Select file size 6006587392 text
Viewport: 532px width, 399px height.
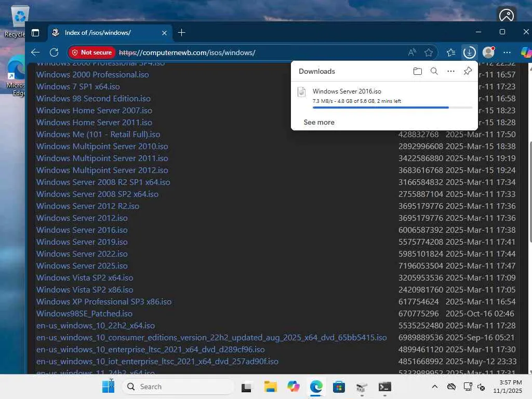[420, 230]
